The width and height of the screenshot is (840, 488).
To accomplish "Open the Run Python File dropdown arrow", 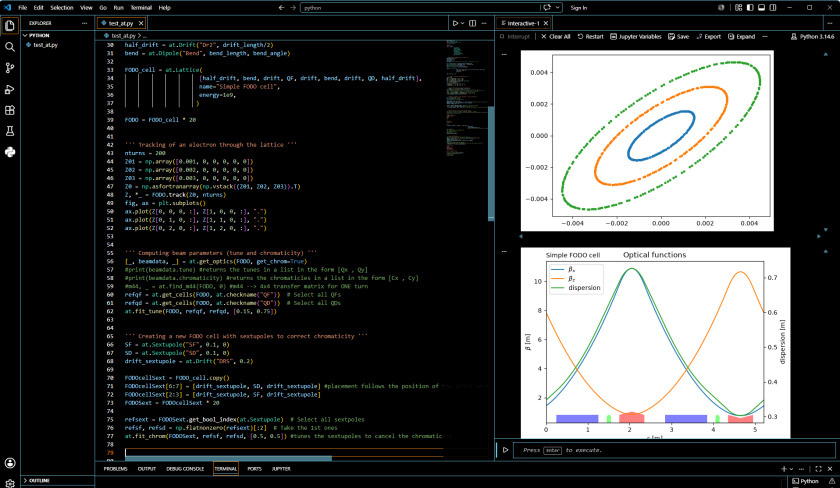I will 462,24.
